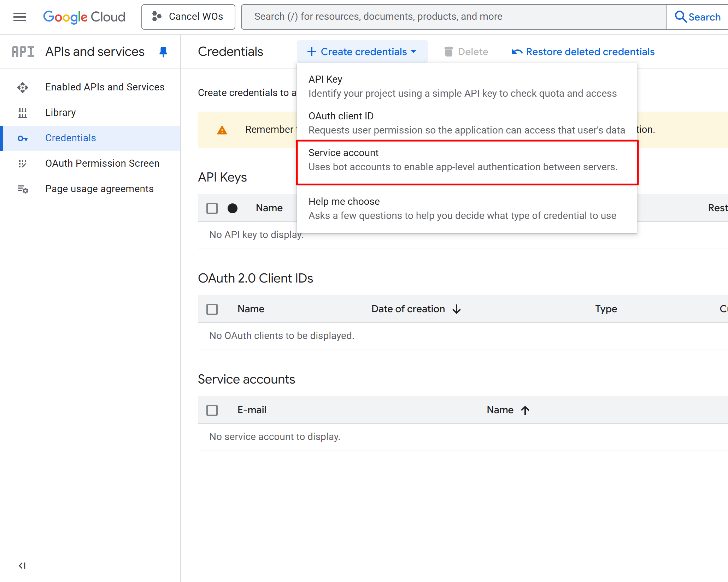Tick the OAuth 2.0 Client IDs checkbox

coord(212,309)
